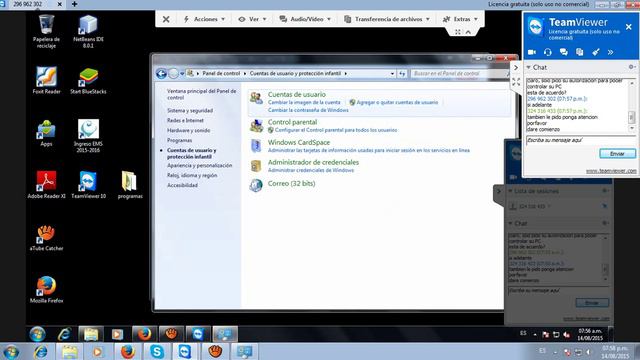Select Reloj, idioma y región in sidebar
Viewport: 640px width, 360px height.
point(192,175)
